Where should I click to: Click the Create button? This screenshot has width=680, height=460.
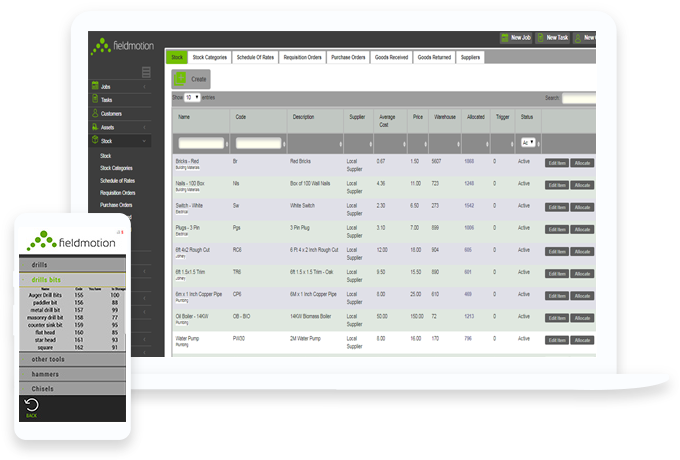[191, 79]
